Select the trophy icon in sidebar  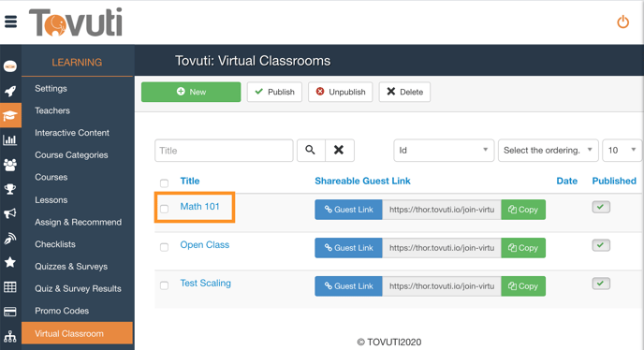click(x=10, y=189)
